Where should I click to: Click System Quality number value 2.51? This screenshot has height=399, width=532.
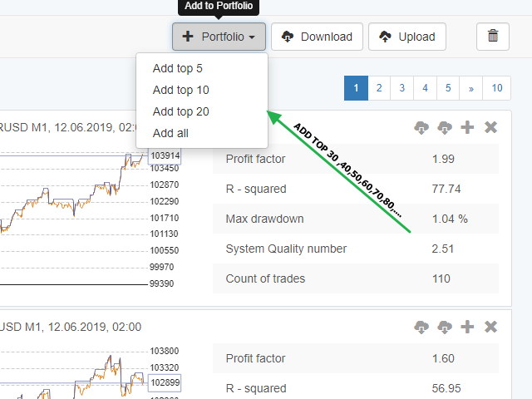click(443, 249)
